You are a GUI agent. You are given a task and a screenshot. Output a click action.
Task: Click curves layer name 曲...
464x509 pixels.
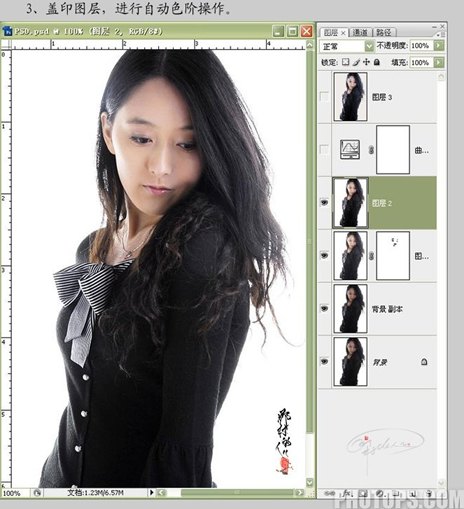(421, 150)
